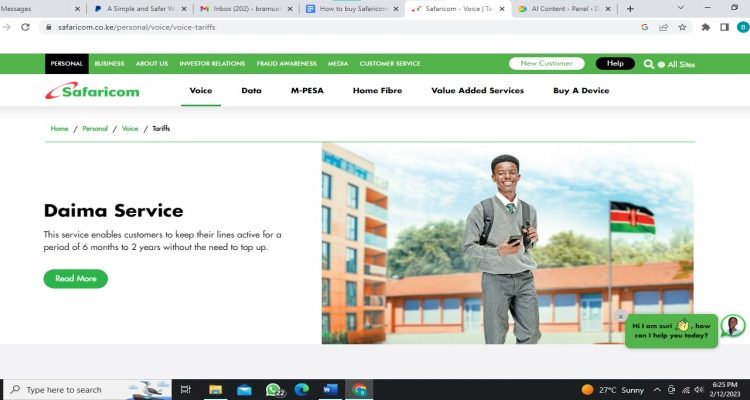Open FRAUD AWARENESS in the top bar

pos(287,64)
